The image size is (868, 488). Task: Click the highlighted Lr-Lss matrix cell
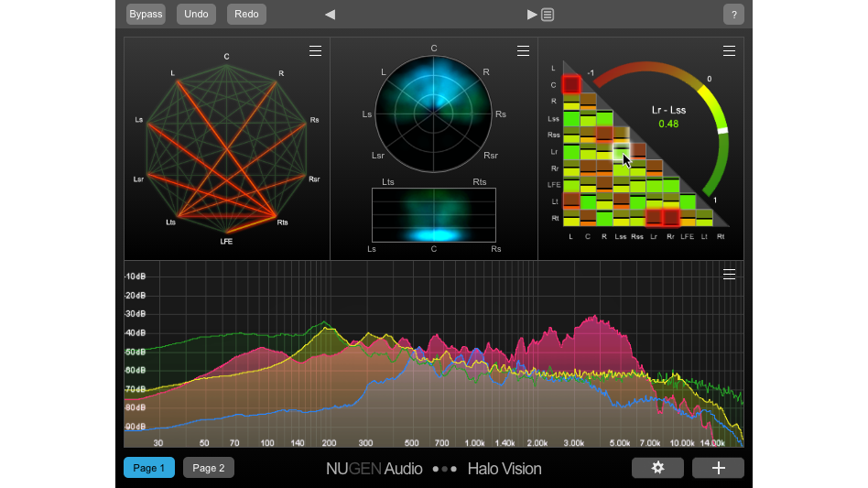[x=621, y=151]
